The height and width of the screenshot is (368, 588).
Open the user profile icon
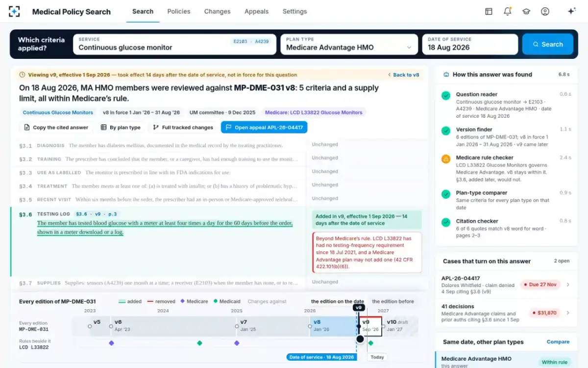click(545, 12)
